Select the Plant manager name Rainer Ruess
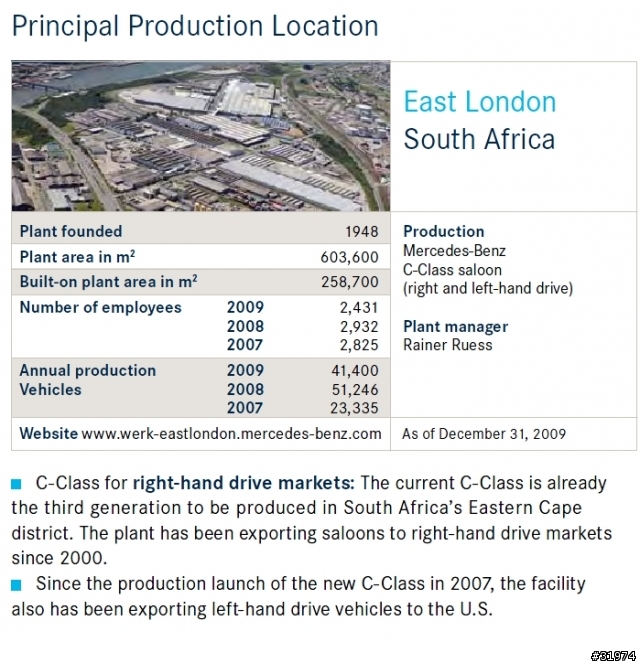Screen dimensions: 640x664 (448, 345)
